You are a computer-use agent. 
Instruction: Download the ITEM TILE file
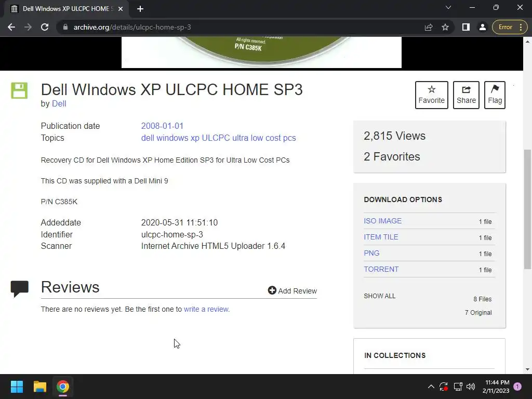(x=381, y=237)
